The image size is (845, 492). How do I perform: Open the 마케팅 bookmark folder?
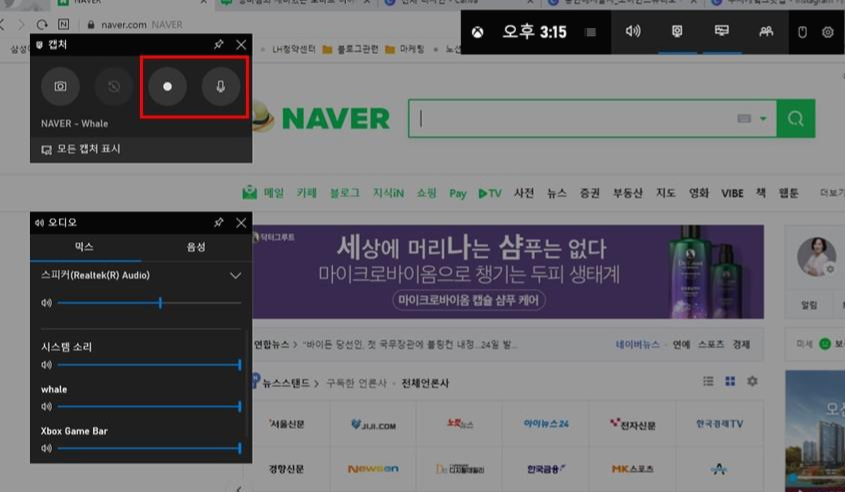point(405,50)
